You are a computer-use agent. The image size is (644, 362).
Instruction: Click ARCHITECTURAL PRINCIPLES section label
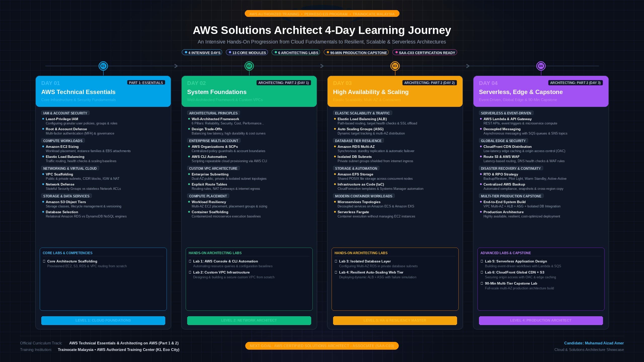(x=213, y=113)
